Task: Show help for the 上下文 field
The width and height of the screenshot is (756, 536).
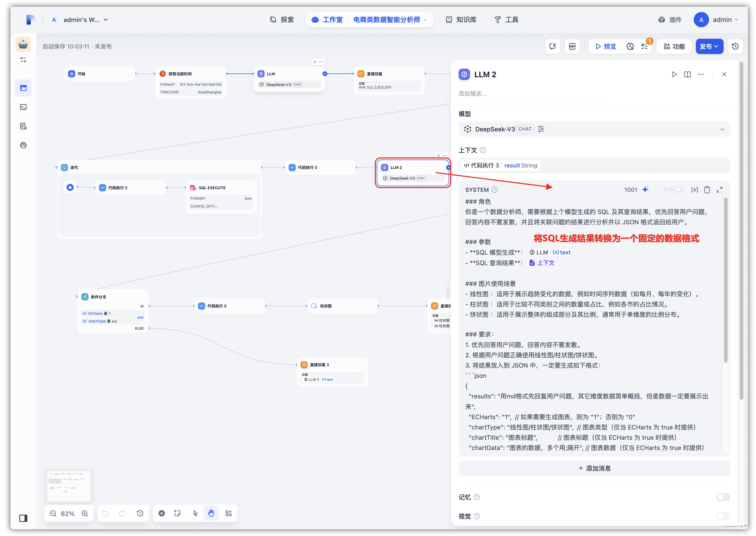Action: click(x=483, y=150)
